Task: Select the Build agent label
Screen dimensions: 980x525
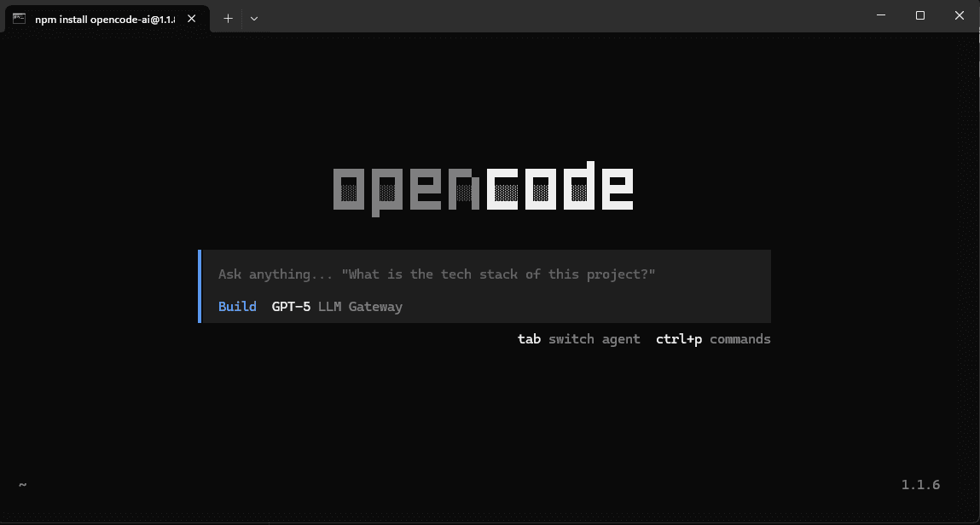Action: (x=237, y=306)
